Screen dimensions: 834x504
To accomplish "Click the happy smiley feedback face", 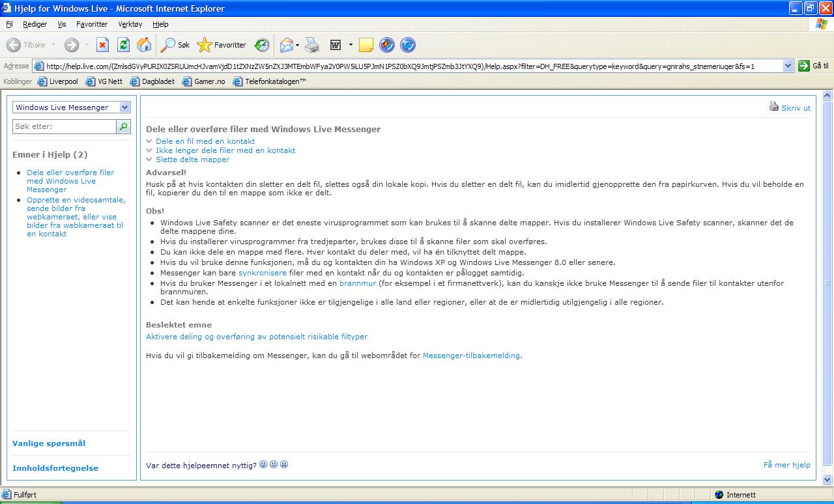I will click(263, 464).
